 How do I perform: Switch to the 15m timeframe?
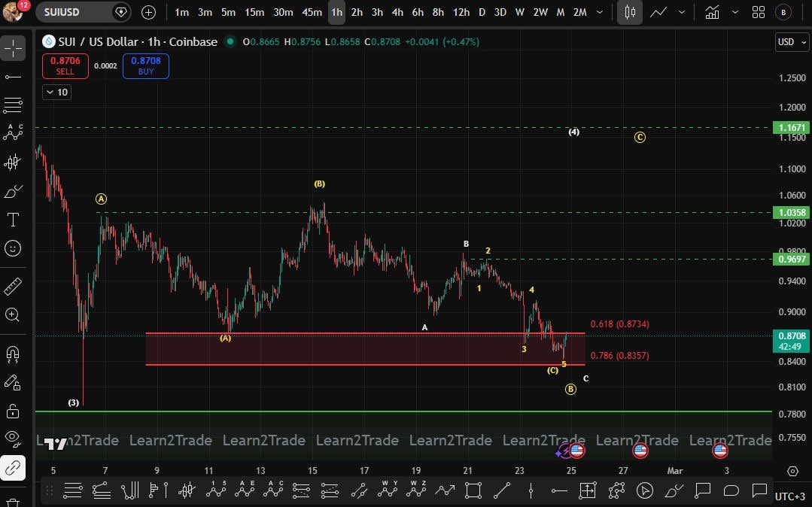coord(254,13)
